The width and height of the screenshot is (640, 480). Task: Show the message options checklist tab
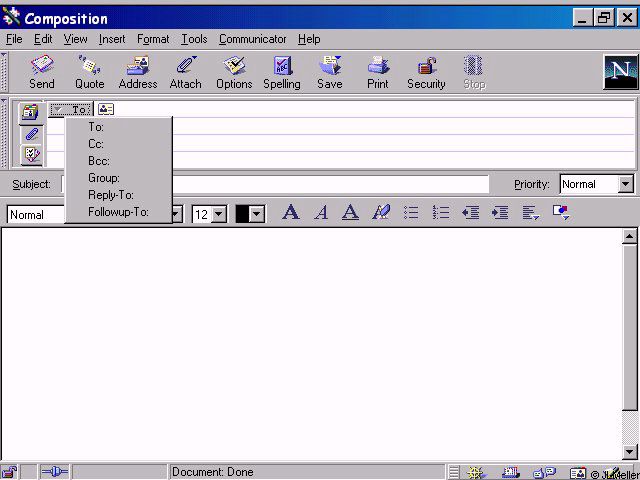[31, 155]
